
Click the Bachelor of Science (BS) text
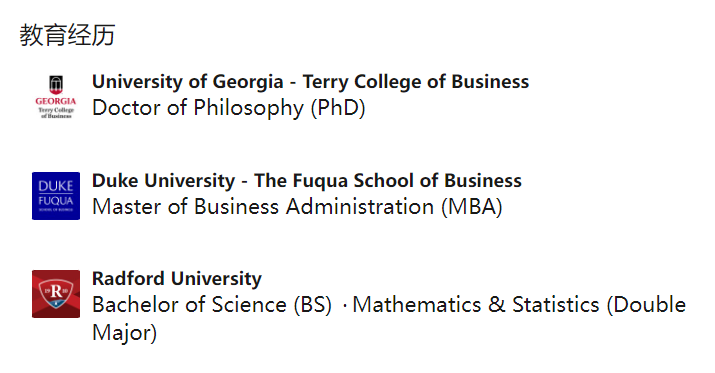(212, 305)
